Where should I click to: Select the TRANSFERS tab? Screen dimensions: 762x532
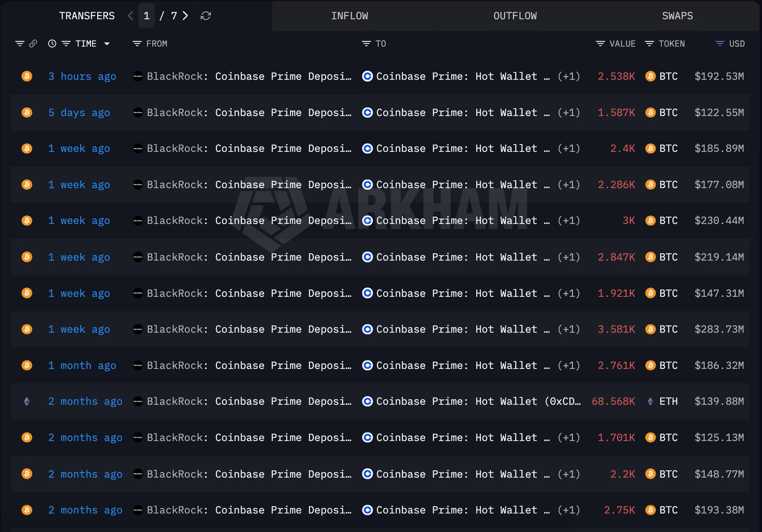pyautogui.click(x=87, y=16)
